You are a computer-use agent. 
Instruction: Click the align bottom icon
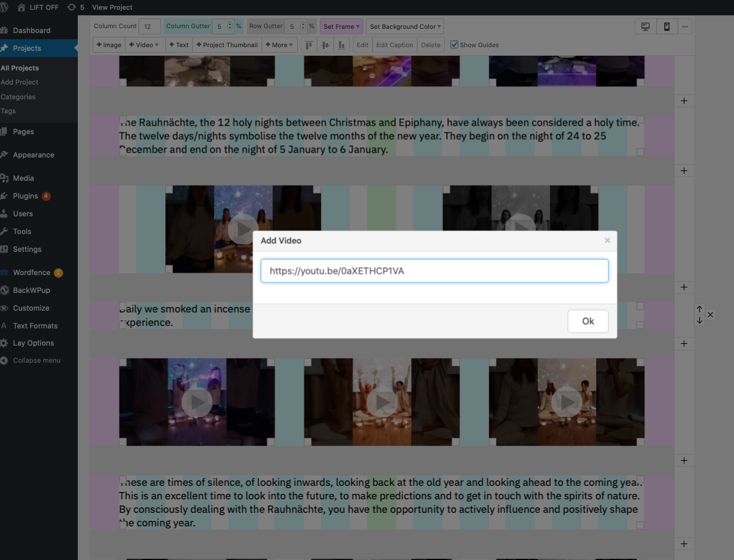[342, 45]
